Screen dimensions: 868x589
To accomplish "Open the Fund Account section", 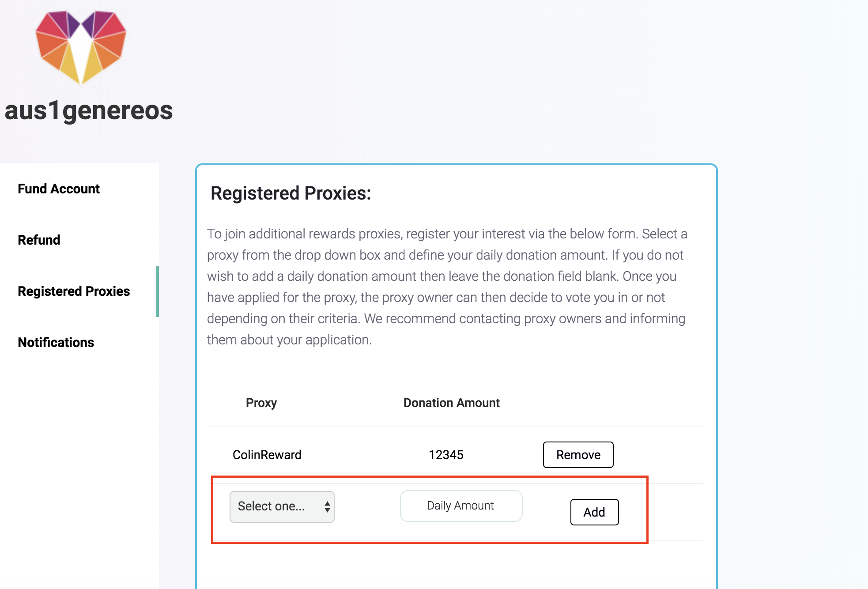I will pyautogui.click(x=59, y=189).
